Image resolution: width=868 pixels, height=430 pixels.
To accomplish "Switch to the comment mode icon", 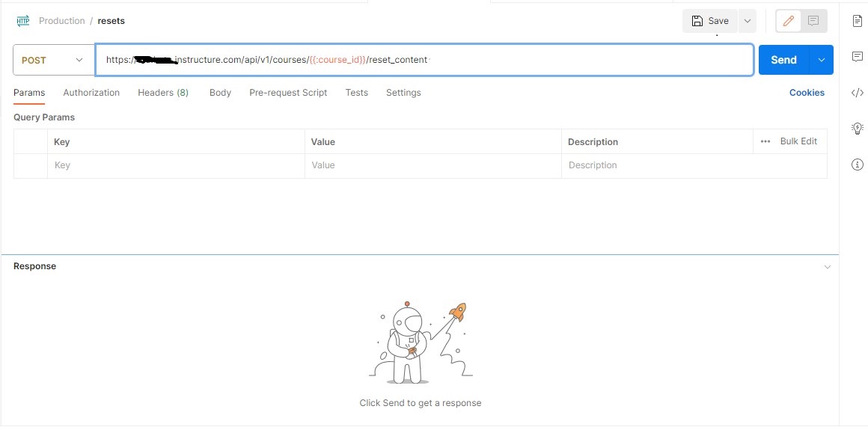I will point(813,21).
